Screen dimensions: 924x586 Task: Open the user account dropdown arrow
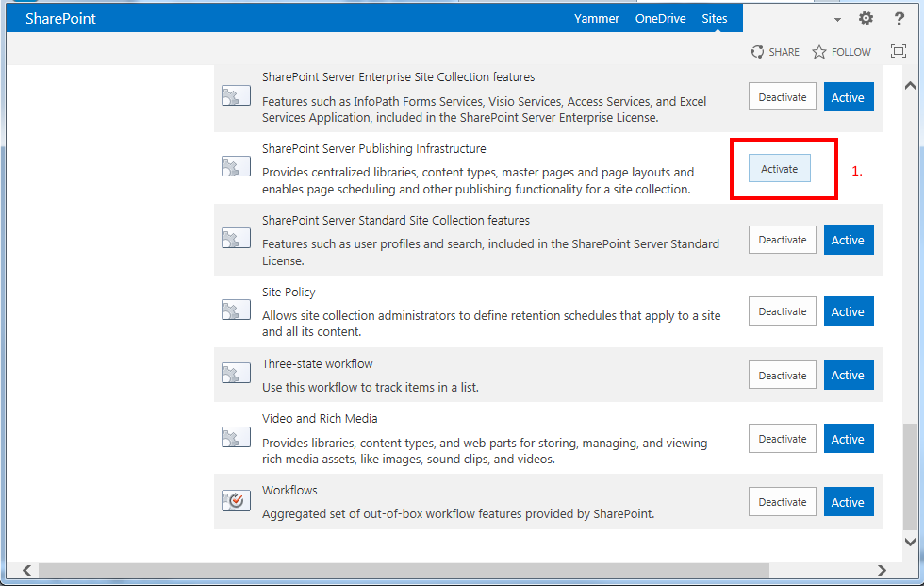click(837, 20)
